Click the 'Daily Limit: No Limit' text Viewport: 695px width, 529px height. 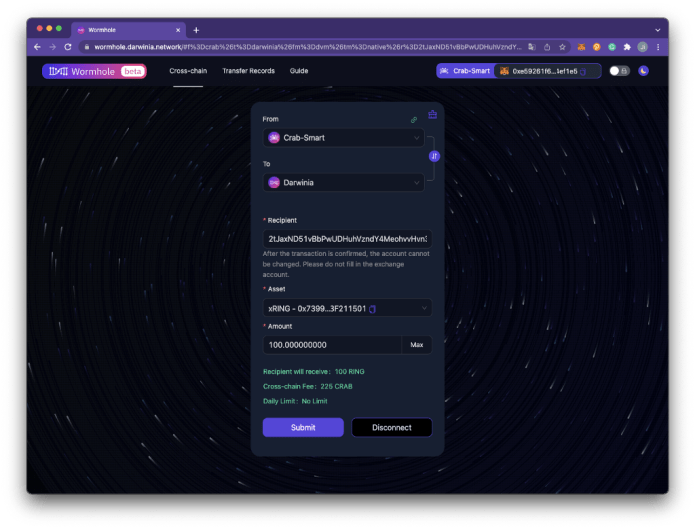pos(295,401)
